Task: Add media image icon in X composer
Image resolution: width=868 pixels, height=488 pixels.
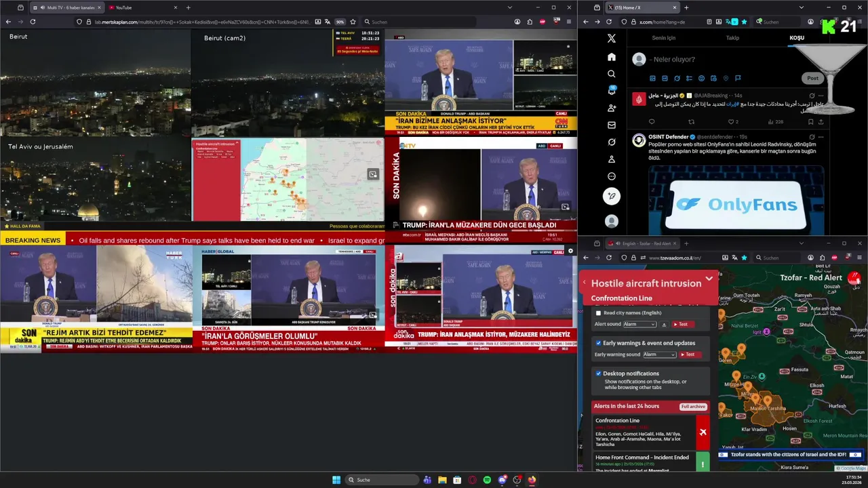Action: (x=652, y=79)
